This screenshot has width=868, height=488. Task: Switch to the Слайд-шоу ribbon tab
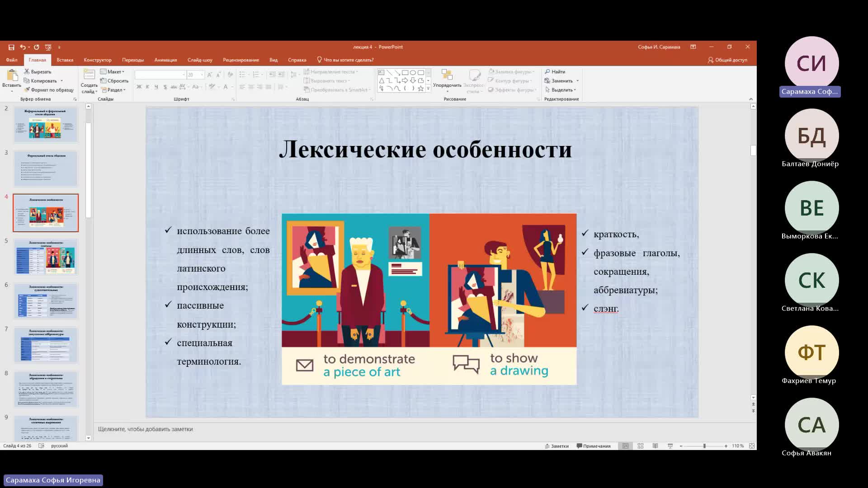(200, 60)
